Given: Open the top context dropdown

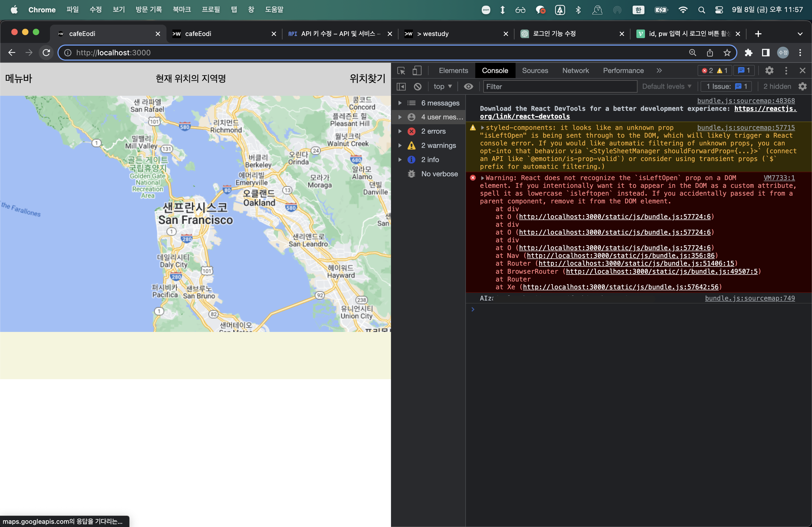Looking at the screenshot, I should click(x=443, y=87).
